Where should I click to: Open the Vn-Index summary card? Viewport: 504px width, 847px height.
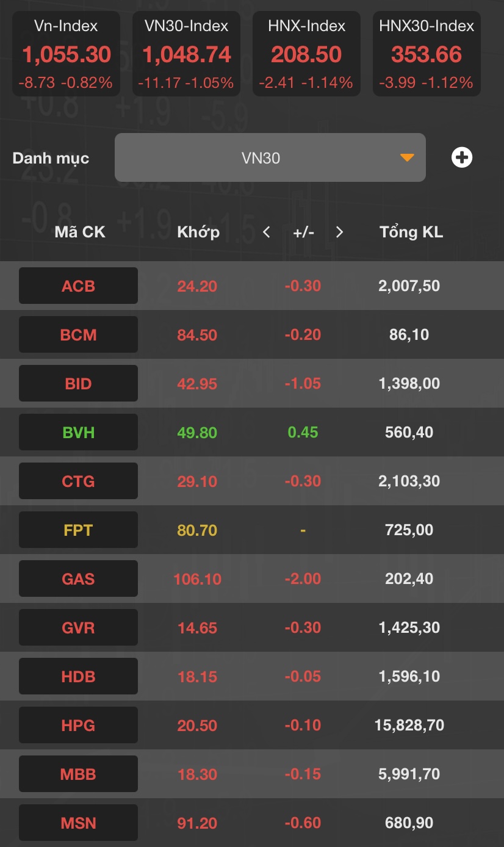(x=67, y=54)
